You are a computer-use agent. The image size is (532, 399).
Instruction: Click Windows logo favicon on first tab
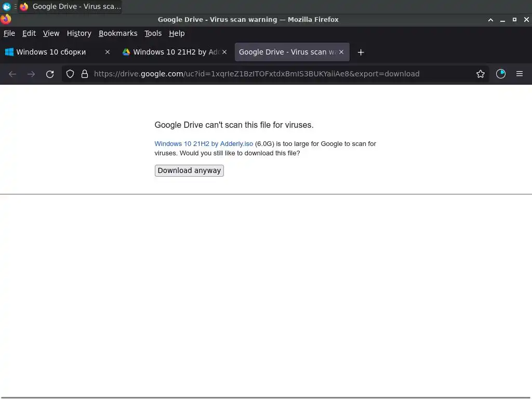tap(9, 52)
